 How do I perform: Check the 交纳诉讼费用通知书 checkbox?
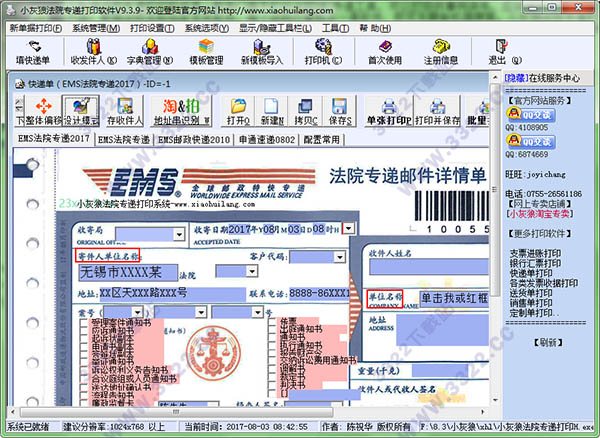(x=272, y=361)
